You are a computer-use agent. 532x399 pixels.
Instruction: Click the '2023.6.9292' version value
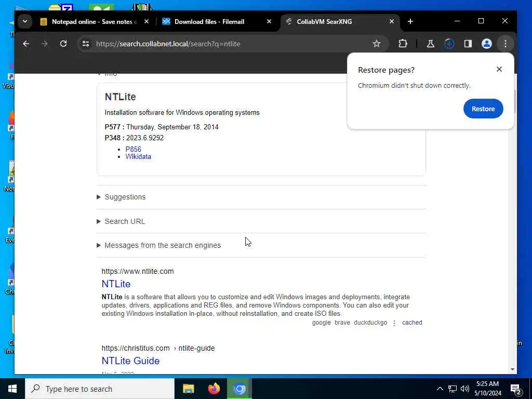[x=145, y=138]
